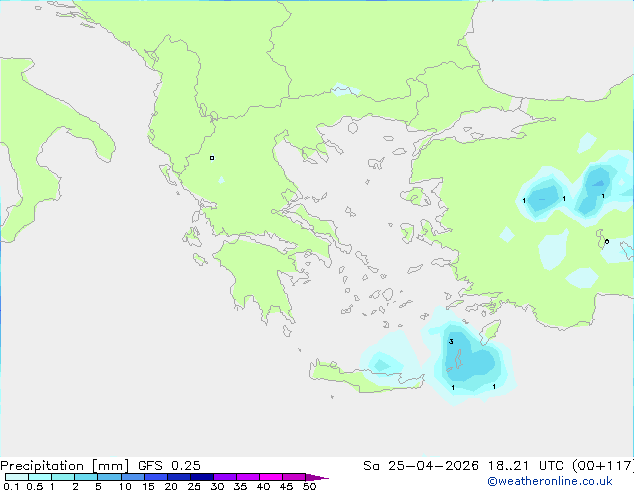Click the 0.5–1 mm legend color swatch
The height and width of the screenshot is (490, 634).
40,477
